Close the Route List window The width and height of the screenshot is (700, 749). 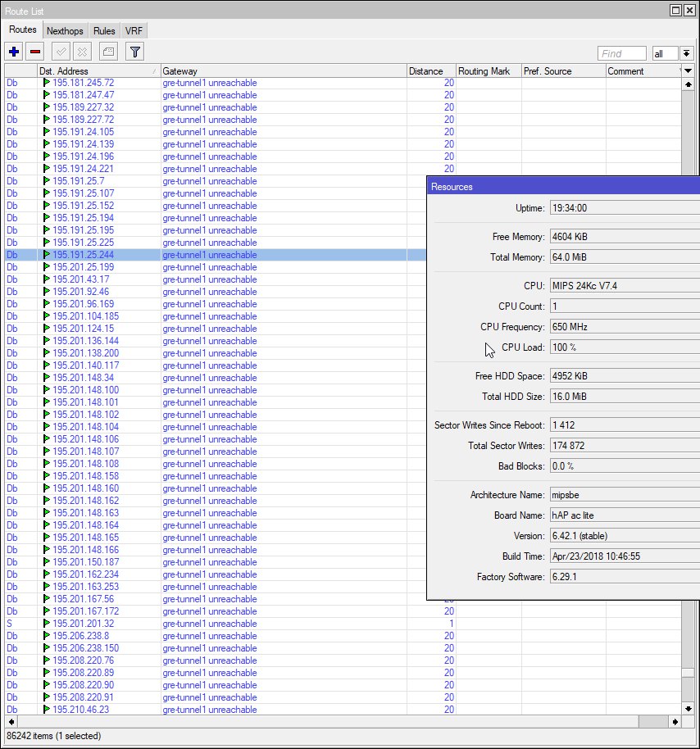[x=689, y=10]
